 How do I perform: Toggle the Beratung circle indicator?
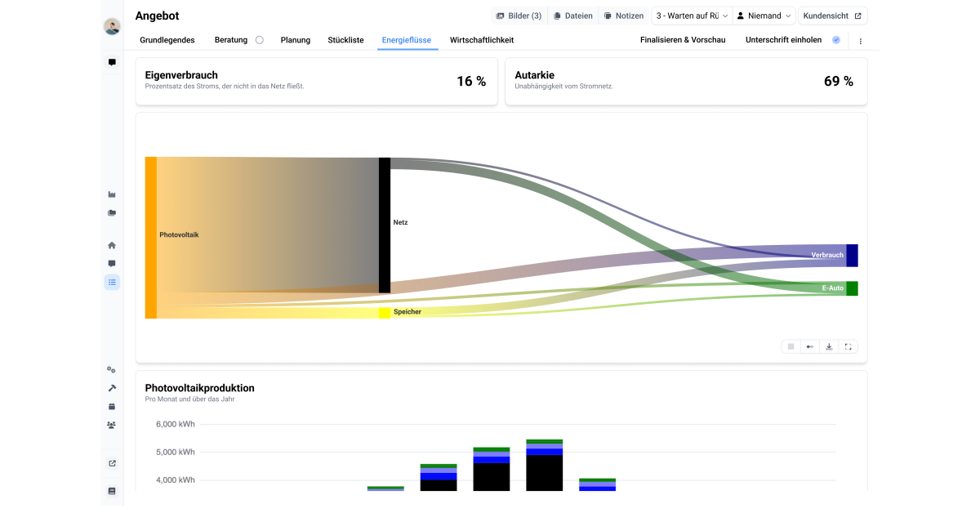[260, 40]
